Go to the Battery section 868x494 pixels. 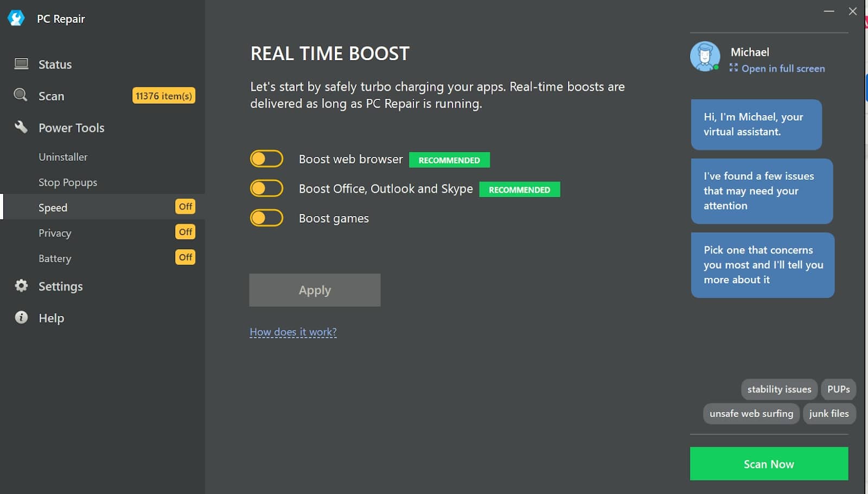(x=55, y=258)
